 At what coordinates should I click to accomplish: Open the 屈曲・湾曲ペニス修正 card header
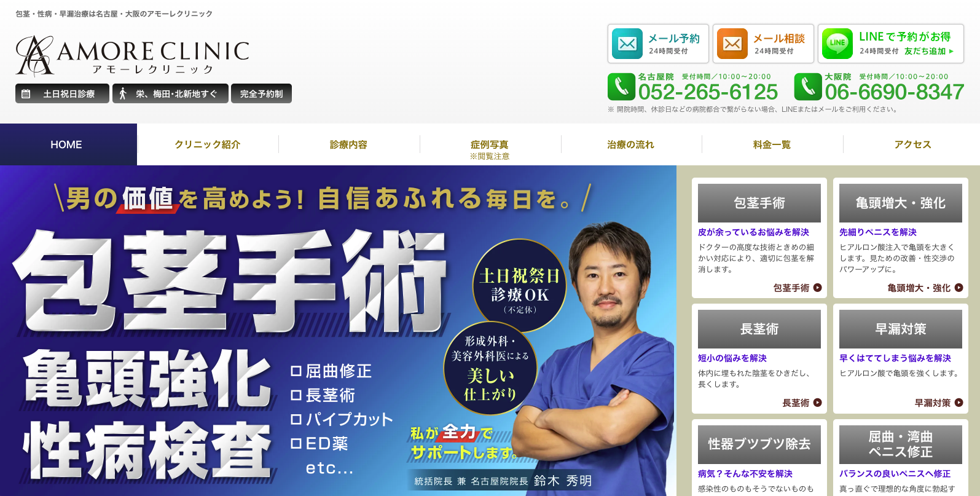(901, 444)
